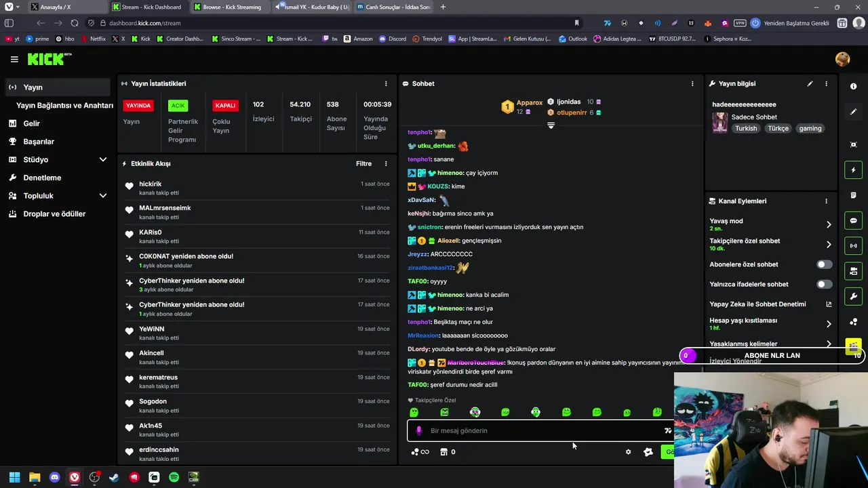
Task: Open Yapay Zeka ile Sohbet Denetimi external link
Action: tap(829, 304)
